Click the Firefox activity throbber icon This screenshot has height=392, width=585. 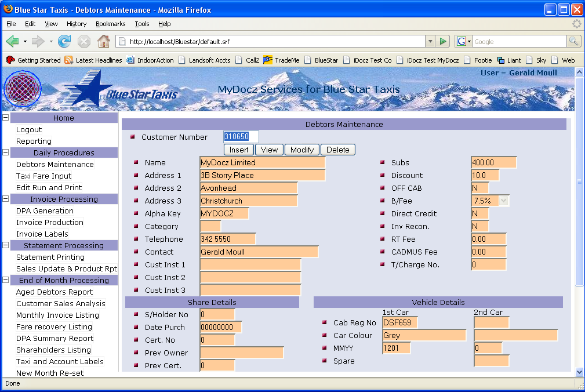(576, 24)
